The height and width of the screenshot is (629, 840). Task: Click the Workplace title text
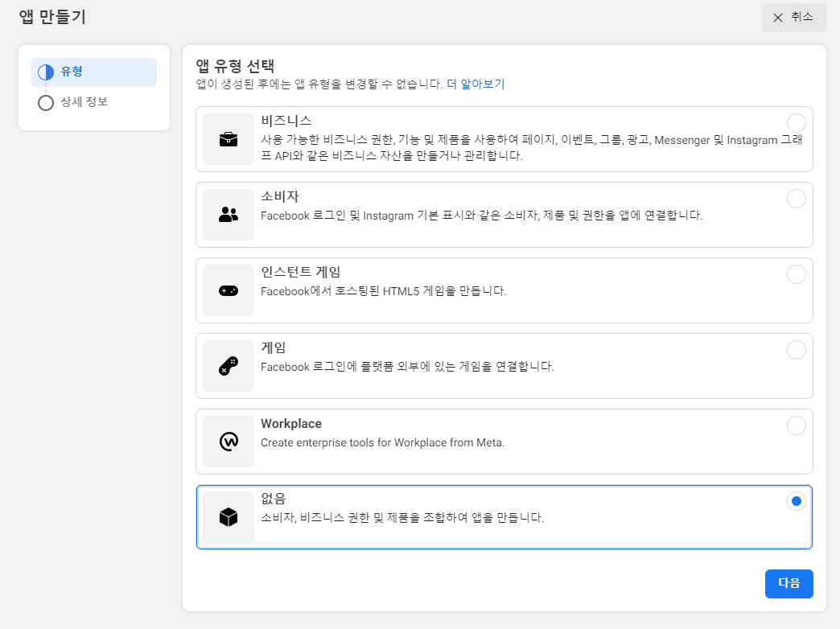click(x=291, y=423)
